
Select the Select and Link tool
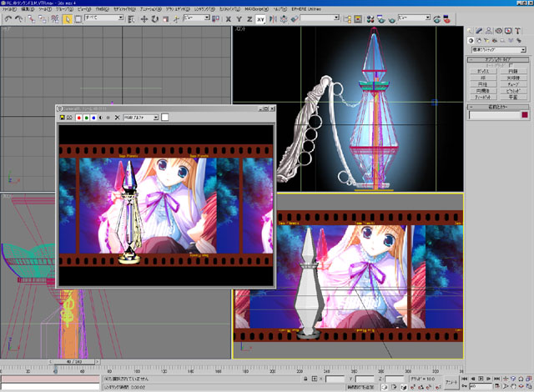click(32, 19)
